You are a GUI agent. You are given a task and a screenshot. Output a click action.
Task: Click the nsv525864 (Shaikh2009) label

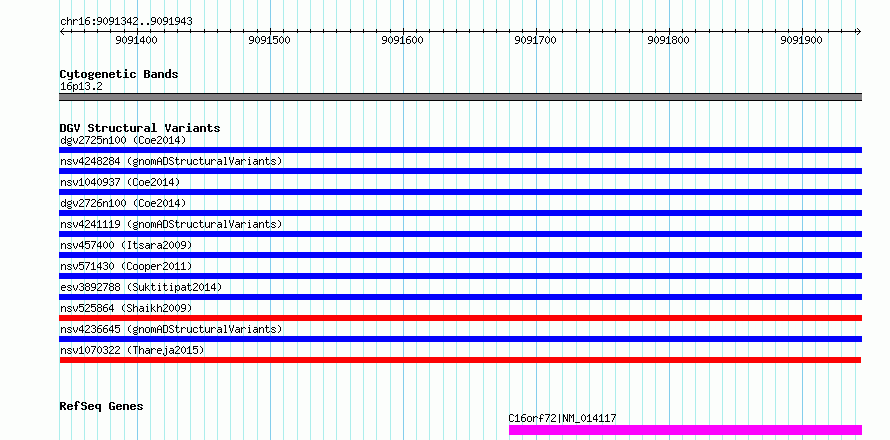tap(126, 308)
